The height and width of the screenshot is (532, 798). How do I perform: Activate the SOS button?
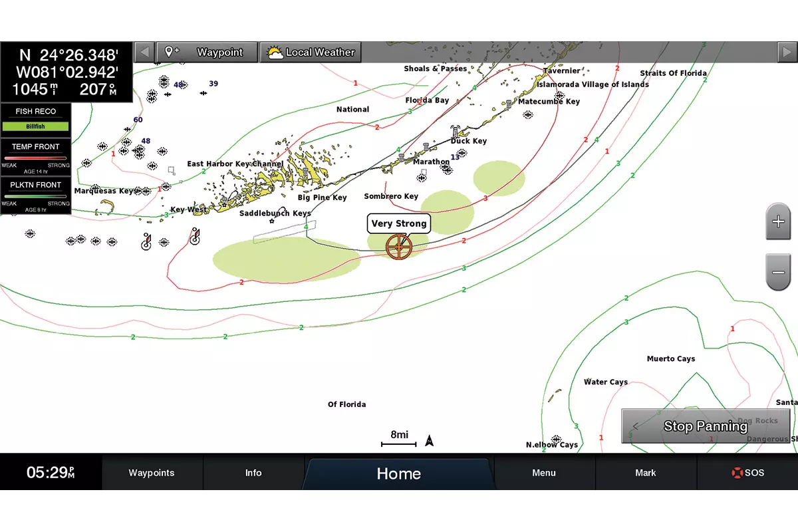pos(747,473)
